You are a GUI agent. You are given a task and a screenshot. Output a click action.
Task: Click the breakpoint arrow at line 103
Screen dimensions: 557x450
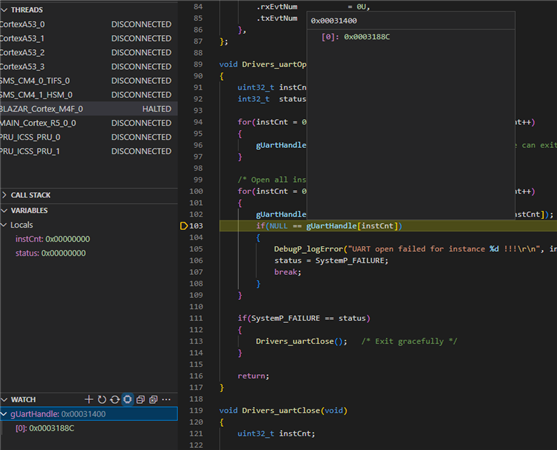coord(184,226)
